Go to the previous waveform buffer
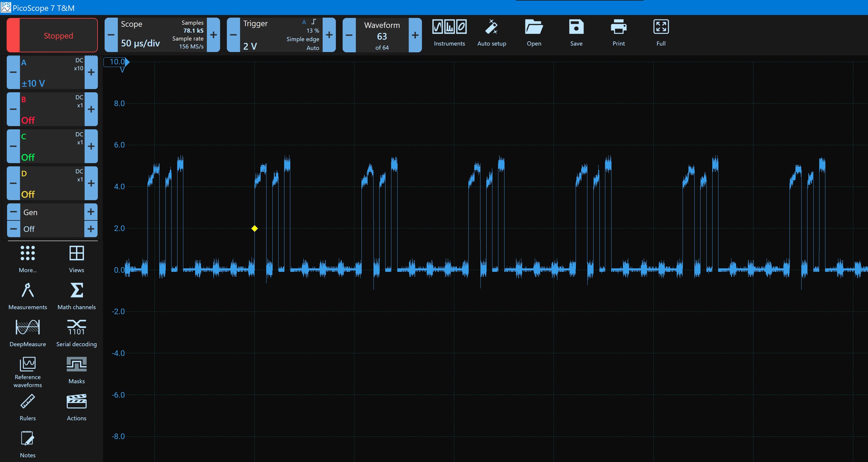The width and height of the screenshot is (868, 462). tap(349, 35)
